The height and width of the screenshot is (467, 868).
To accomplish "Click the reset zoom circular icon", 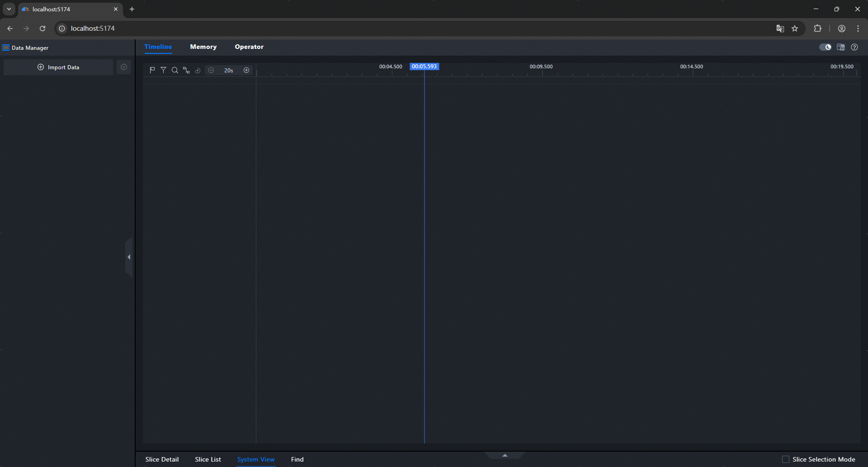I will click(x=198, y=70).
